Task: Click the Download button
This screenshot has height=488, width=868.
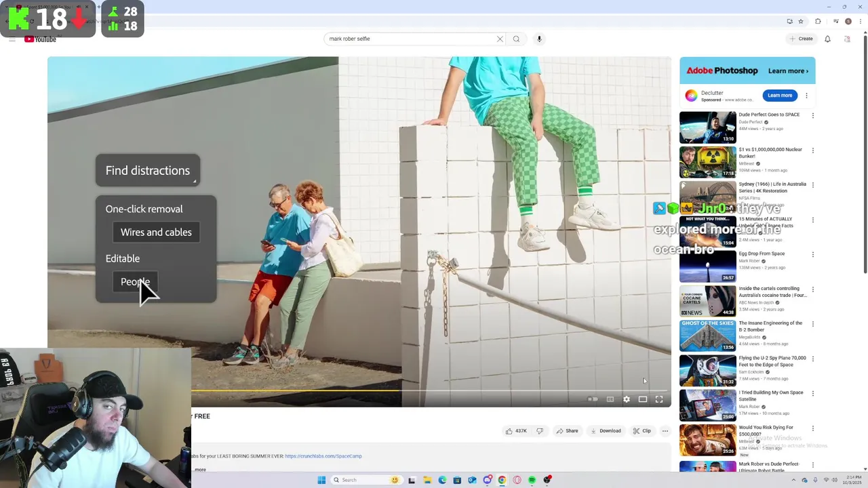Action: click(606, 431)
